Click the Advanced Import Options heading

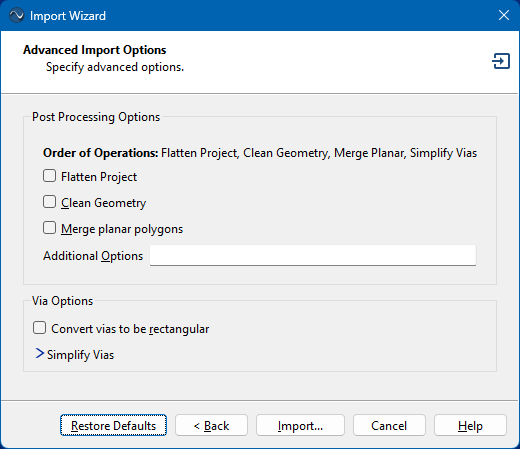pyautogui.click(x=95, y=50)
